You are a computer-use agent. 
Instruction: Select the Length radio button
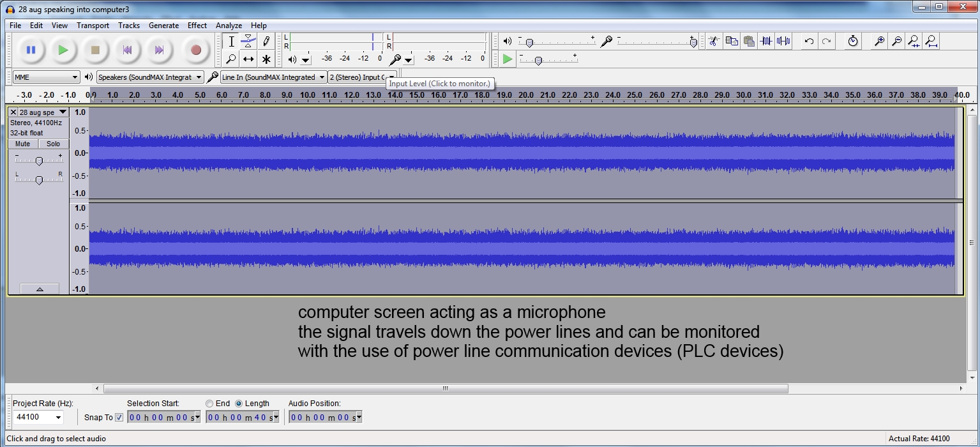pyautogui.click(x=239, y=404)
